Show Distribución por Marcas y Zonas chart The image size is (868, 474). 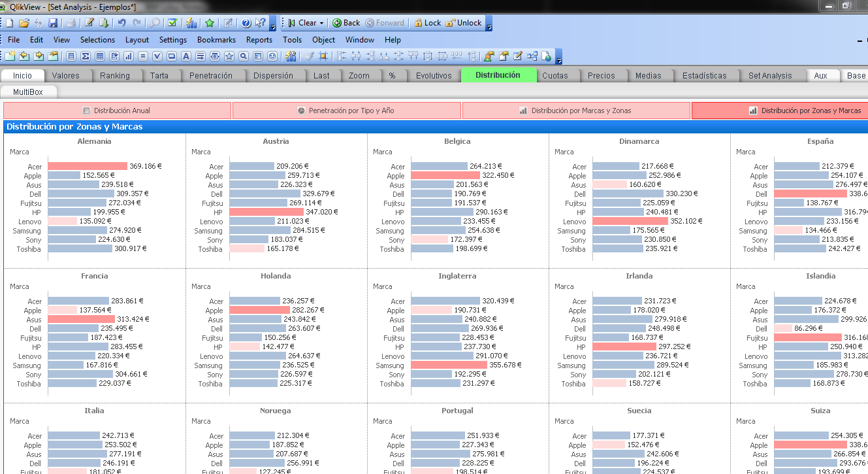coord(577,110)
